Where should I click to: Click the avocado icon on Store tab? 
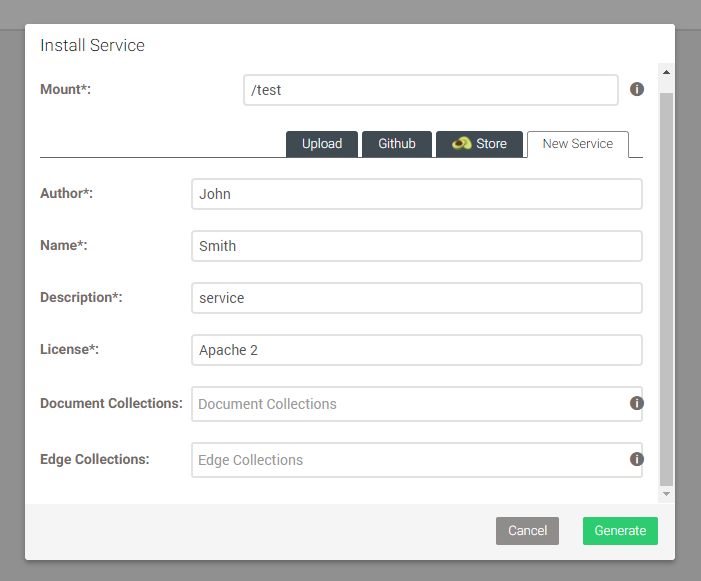461,144
